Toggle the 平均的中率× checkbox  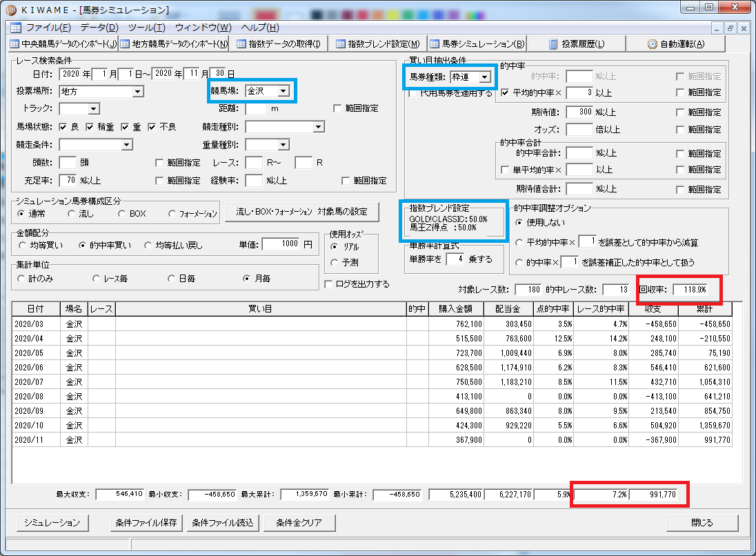coord(505,92)
